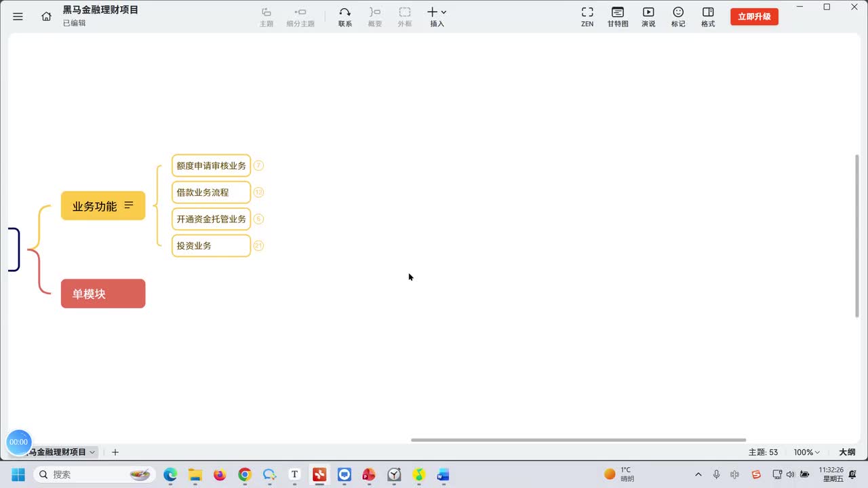Image resolution: width=868 pixels, height=488 pixels.
Task: Start presentation mode (演说)
Action: tap(648, 17)
